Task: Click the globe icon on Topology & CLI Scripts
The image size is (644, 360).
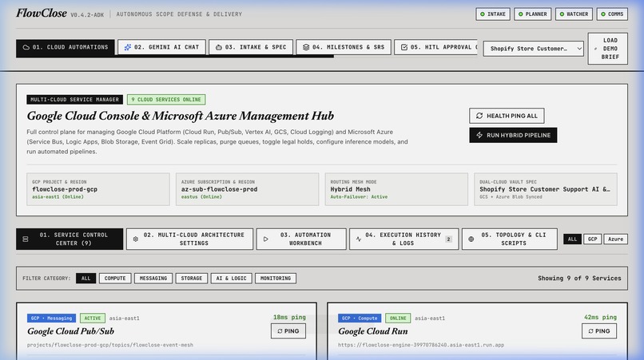Action: click(471, 239)
